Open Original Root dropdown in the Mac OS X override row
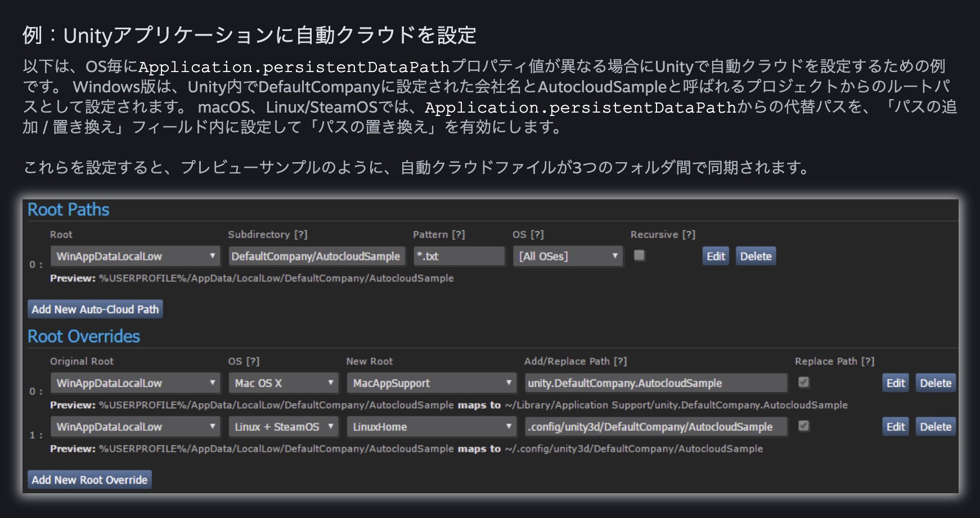Viewport: 980px width, 518px height. point(135,383)
